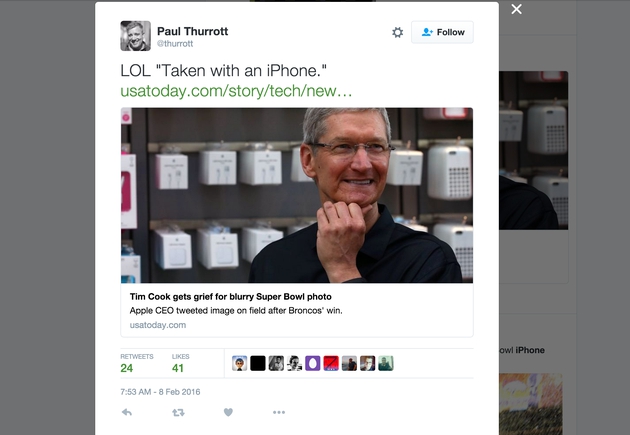Select the solid black liker avatar
Screen dimensions: 630x435
258,364
